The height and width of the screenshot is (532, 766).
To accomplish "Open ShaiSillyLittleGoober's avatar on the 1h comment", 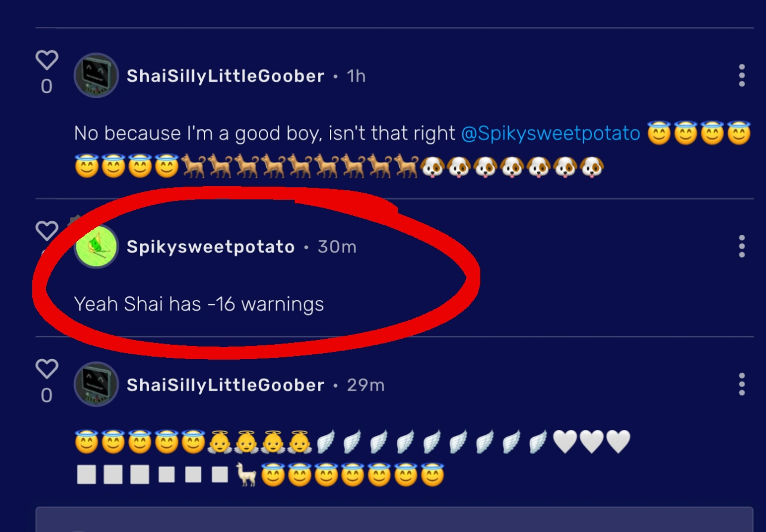I will 96,76.
